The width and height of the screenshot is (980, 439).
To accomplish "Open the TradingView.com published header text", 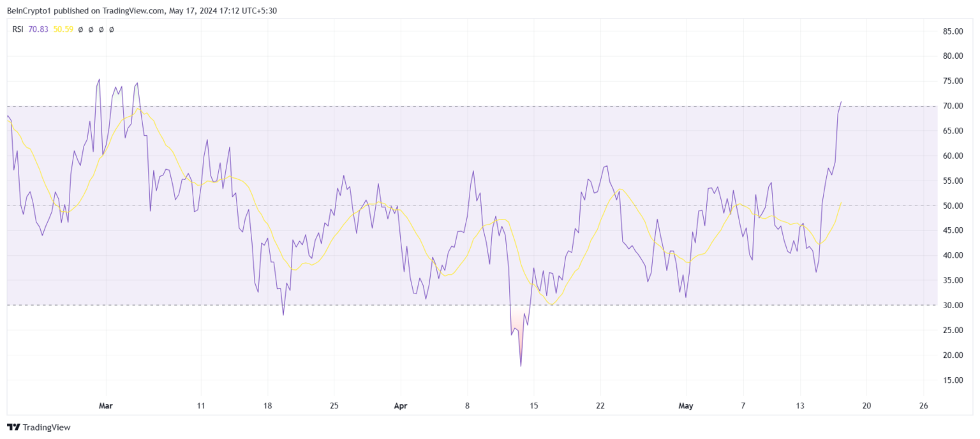I will click(142, 10).
